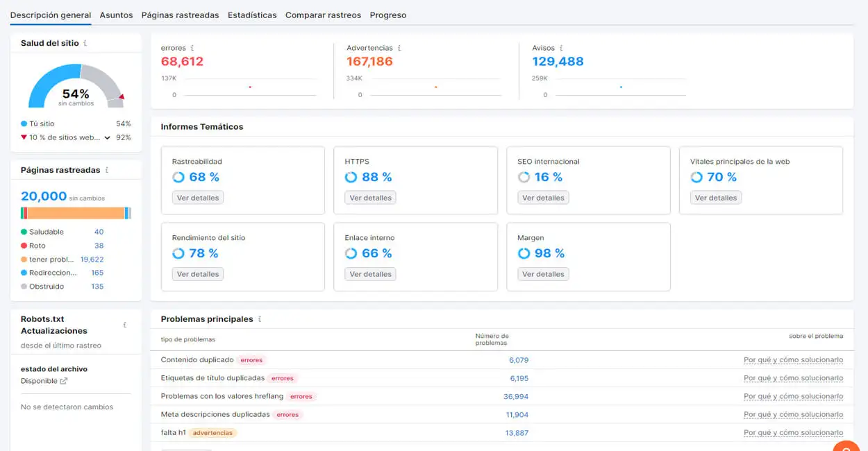The image size is (868, 451).
Task: Click Ver detalles under Rendimiento del sitio
Action: (x=198, y=274)
